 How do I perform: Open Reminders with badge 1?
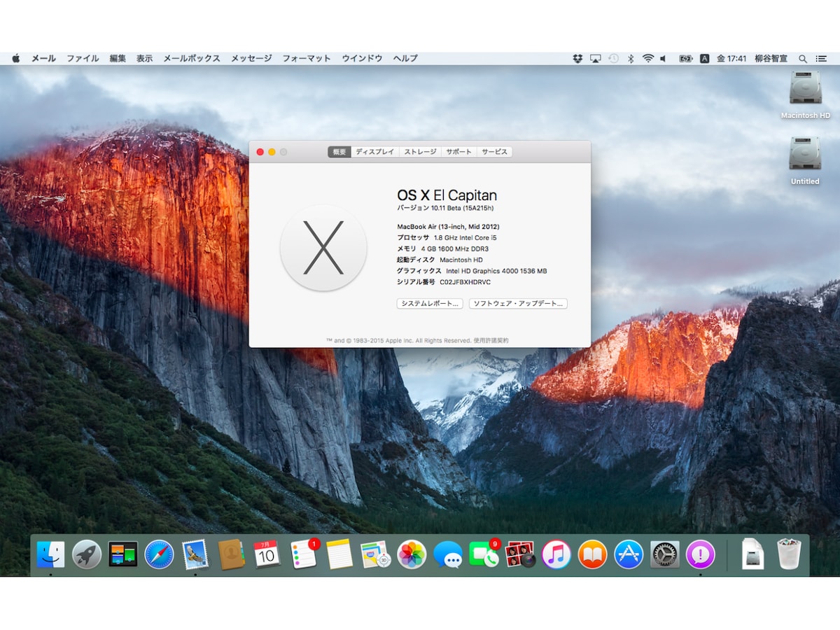[x=304, y=554]
